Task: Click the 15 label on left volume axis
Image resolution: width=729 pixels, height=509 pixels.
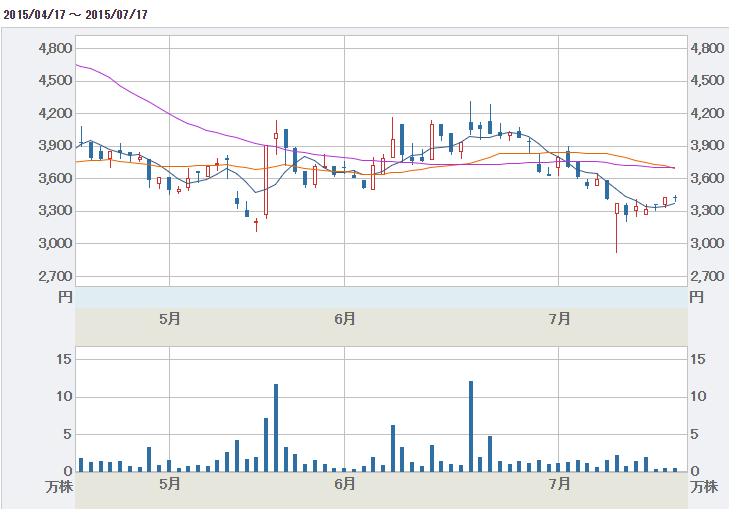Action: (64, 359)
